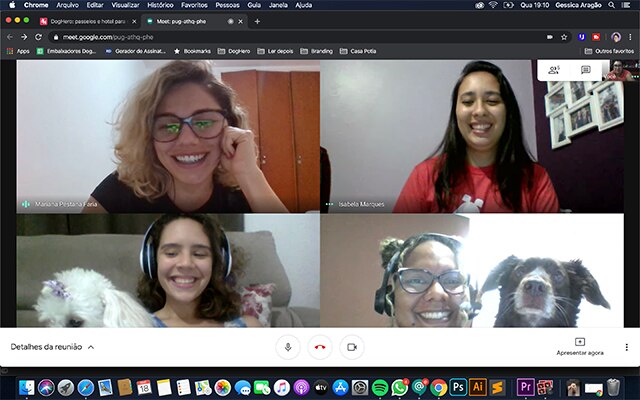Hang up with the red end-call button
Viewport: 640px width, 400px height.
(320, 347)
